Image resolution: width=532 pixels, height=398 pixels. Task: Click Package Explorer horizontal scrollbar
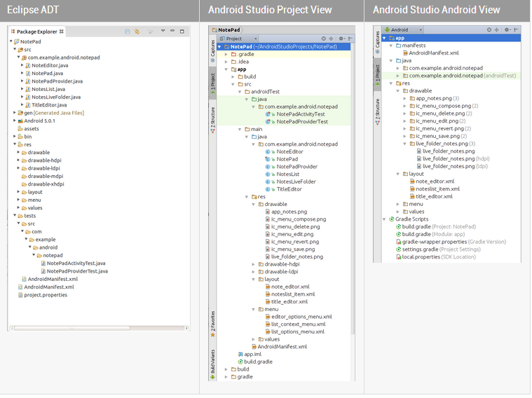click(x=72, y=328)
